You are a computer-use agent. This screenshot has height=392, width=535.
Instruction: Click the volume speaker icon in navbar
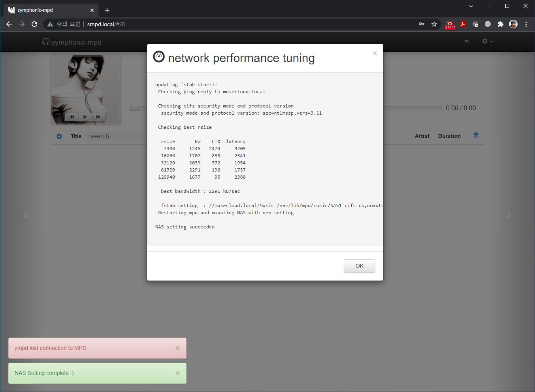pyautogui.click(x=467, y=41)
